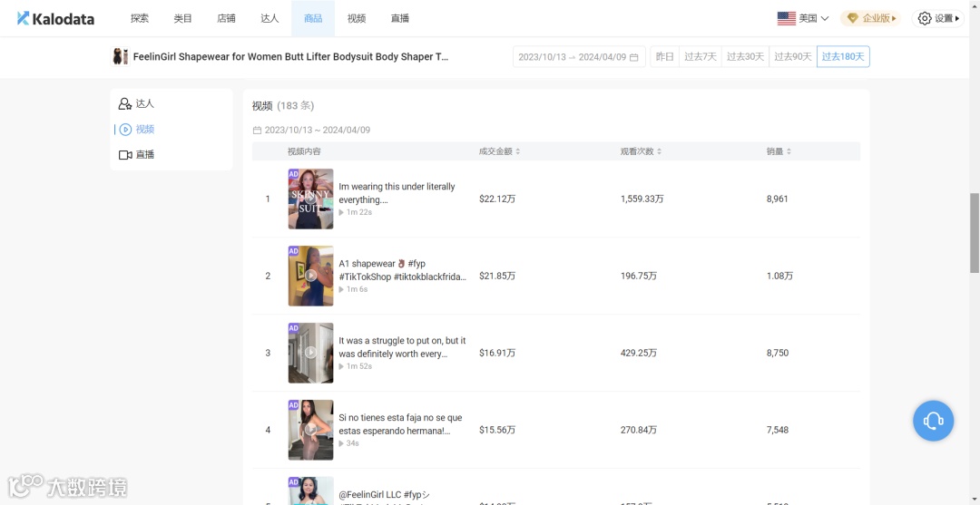Viewport: 980px width, 505px height.
Task: Select the 过去7天 date range
Action: (x=700, y=57)
